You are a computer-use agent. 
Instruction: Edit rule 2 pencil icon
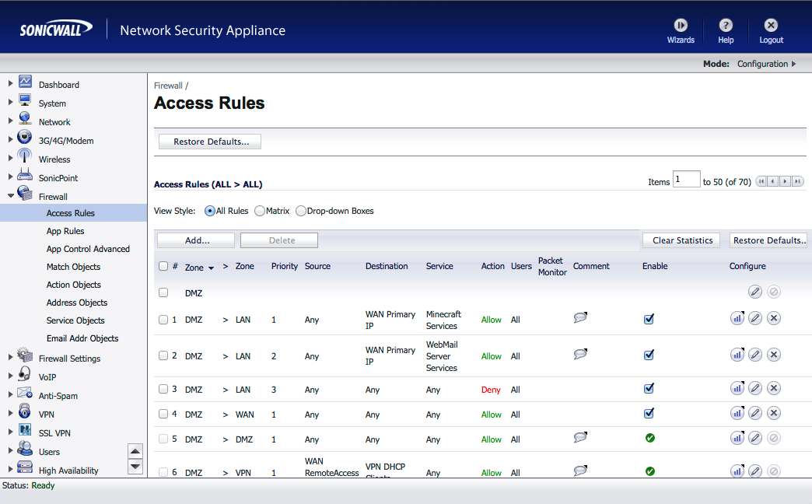(x=755, y=355)
